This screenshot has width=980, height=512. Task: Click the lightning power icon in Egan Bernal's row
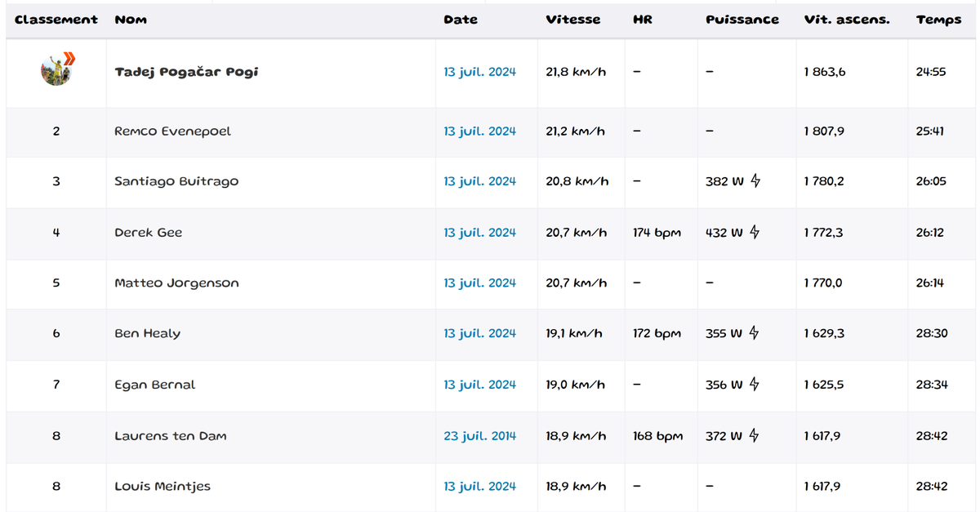755,385
